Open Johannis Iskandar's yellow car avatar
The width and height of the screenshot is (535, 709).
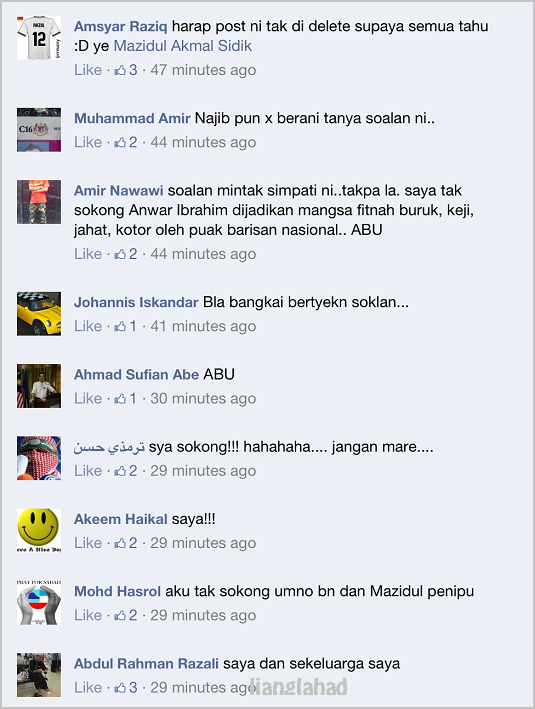coord(39,314)
